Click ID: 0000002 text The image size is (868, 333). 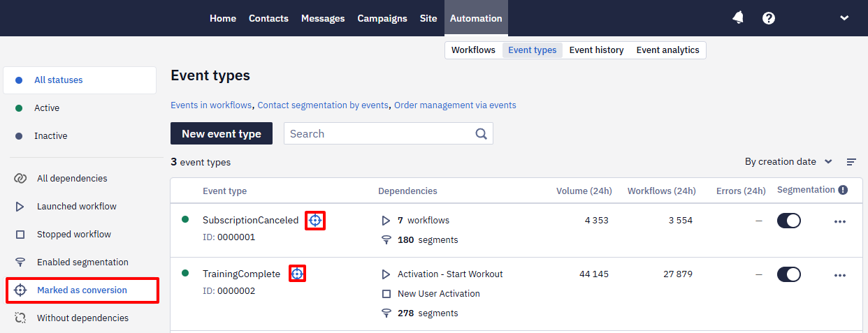tap(229, 291)
